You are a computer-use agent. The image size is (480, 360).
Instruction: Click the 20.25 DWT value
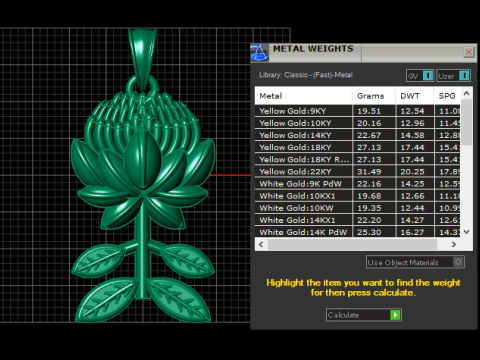pyautogui.click(x=412, y=172)
